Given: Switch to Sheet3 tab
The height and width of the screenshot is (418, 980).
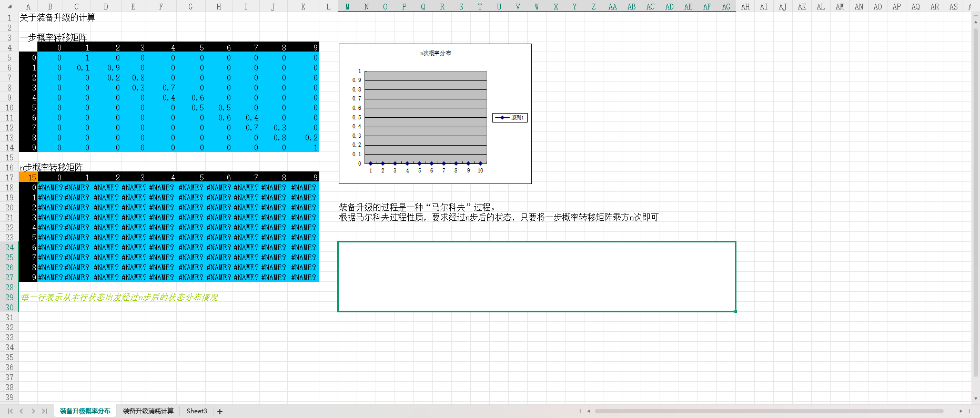Looking at the screenshot, I should point(197,411).
